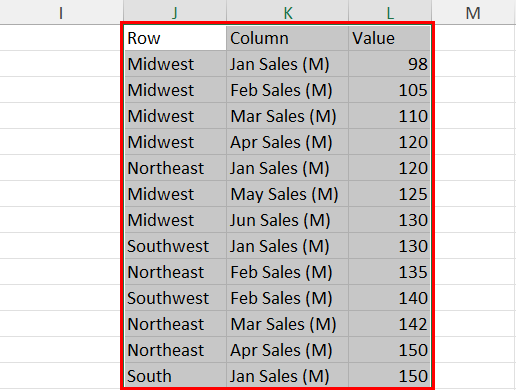Select cell with value 110
The width and height of the screenshot is (516, 390).
click(x=389, y=116)
